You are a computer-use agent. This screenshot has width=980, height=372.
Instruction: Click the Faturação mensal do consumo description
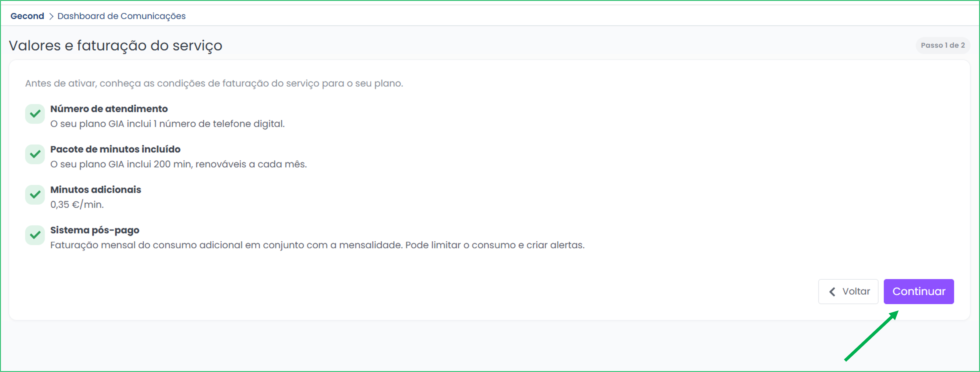317,245
